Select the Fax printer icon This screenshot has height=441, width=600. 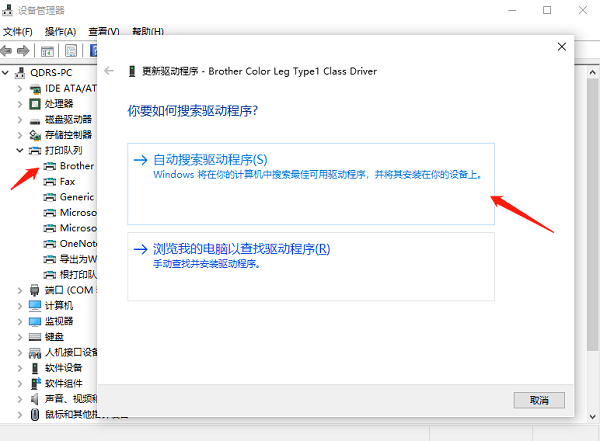coord(50,182)
